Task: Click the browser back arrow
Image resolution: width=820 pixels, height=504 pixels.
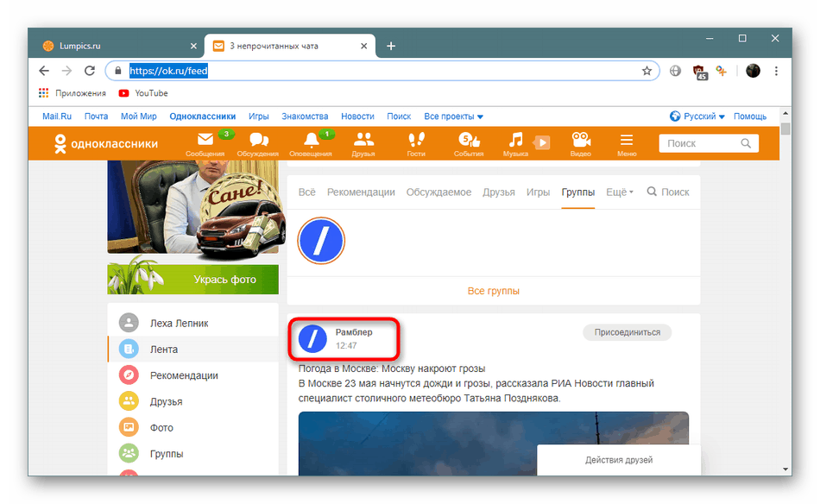Action: click(44, 71)
